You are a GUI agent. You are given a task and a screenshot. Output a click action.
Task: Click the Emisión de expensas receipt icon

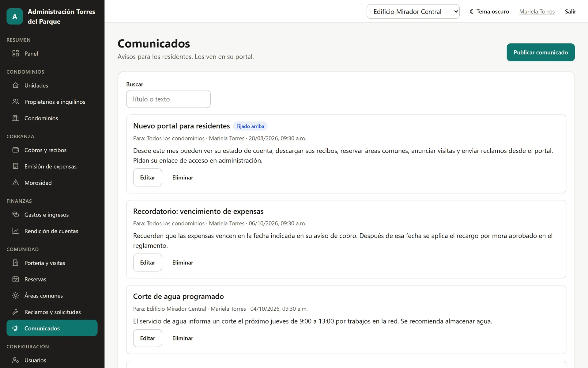click(16, 166)
